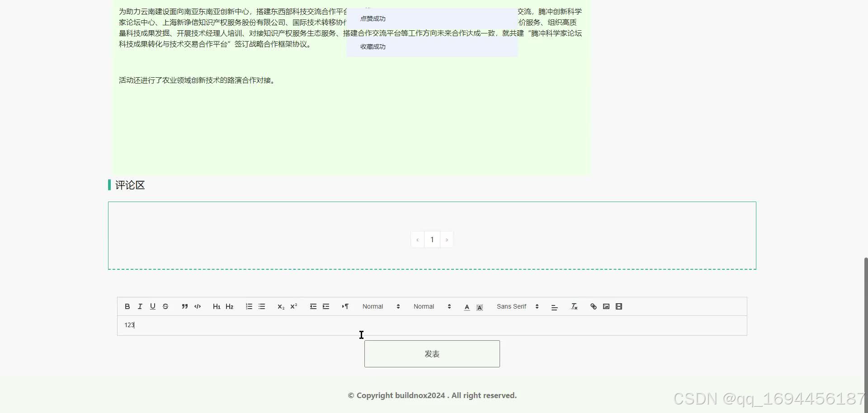Go to next comments page

(x=447, y=239)
